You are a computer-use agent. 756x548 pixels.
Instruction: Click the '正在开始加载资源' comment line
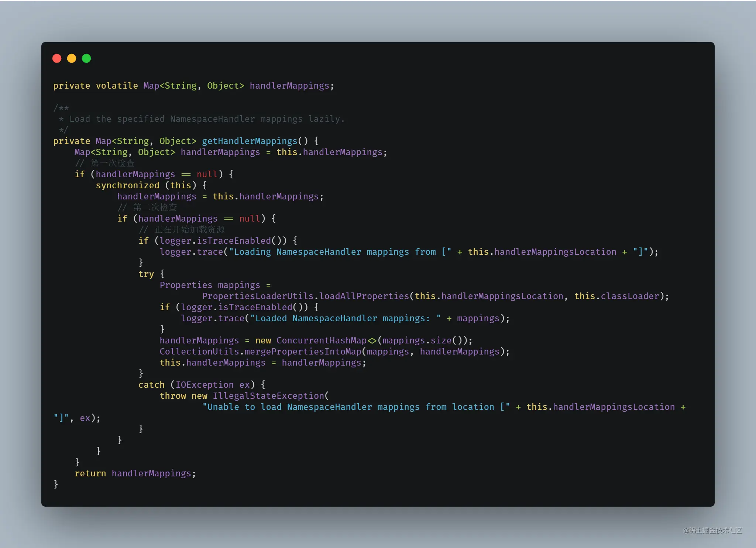tap(182, 230)
